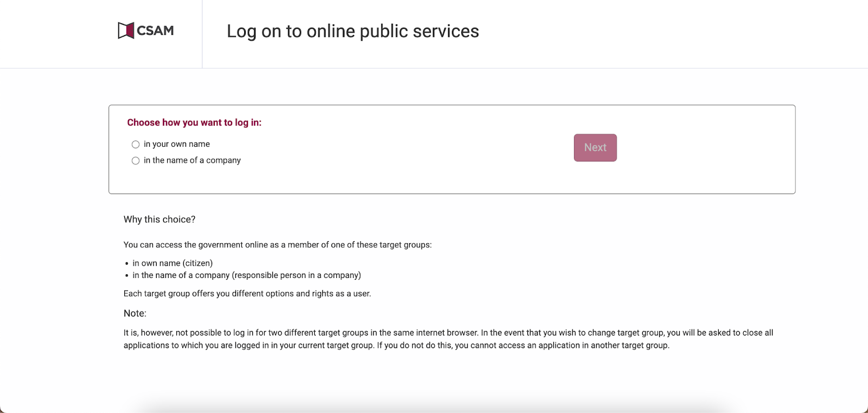
Task: Click the word "company" in the second radio label
Action: (x=224, y=160)
